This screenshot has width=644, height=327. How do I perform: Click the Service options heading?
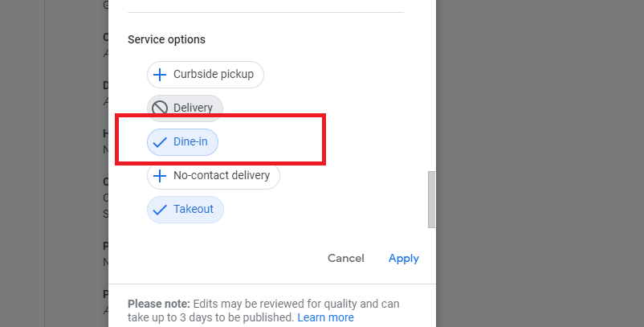coord(166,39)
